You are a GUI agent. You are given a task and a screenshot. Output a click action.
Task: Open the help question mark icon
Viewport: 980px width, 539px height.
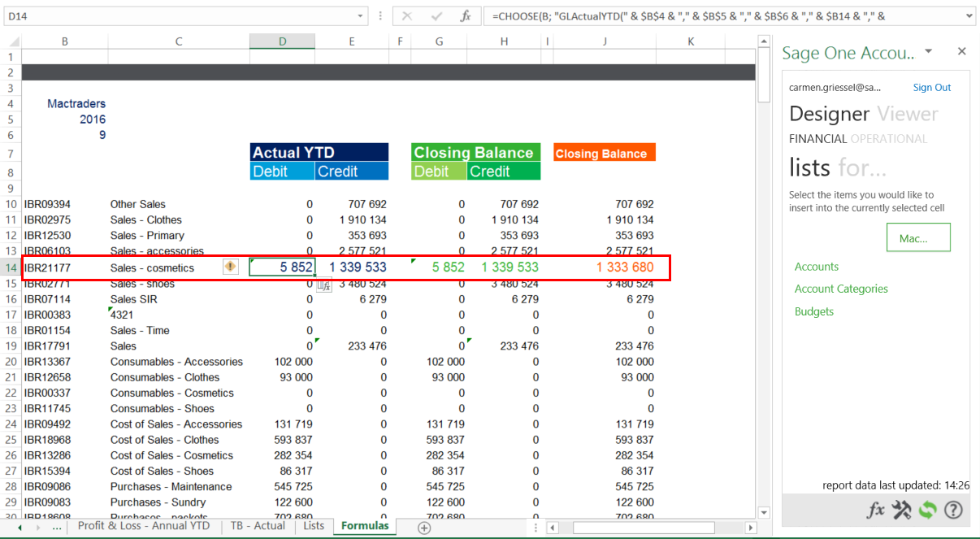tap(953, 511)
